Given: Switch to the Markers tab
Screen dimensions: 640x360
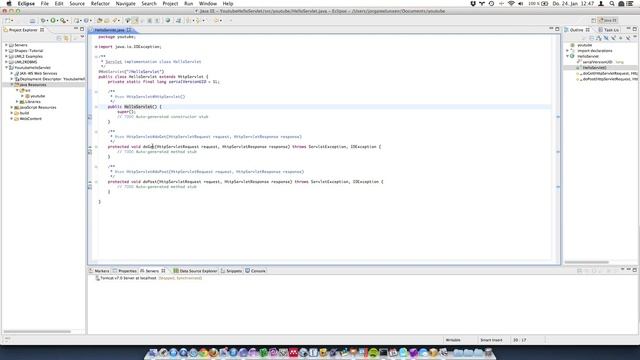Looking at the screenshot, I should coord(99,271).
